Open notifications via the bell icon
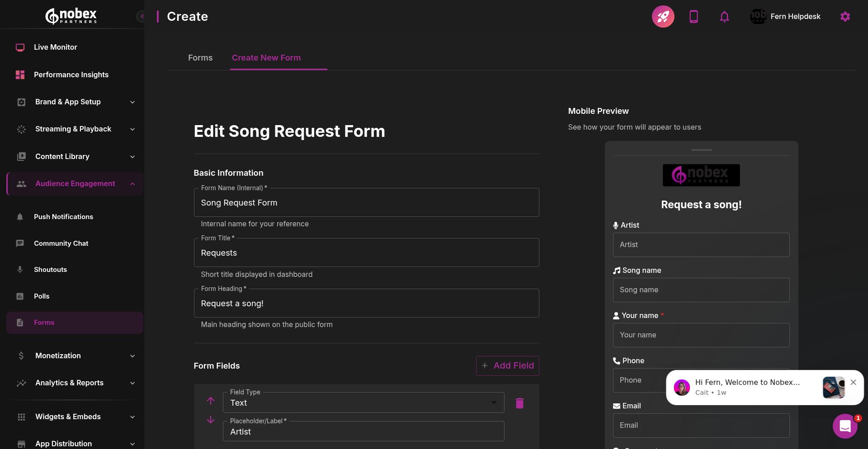The height and width of the screenshot is (449, 868). click(724, 16)
